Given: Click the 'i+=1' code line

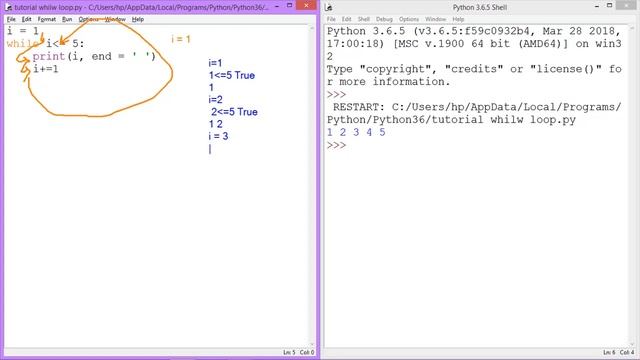Looking at the screenshot, I should coord(46,69).
